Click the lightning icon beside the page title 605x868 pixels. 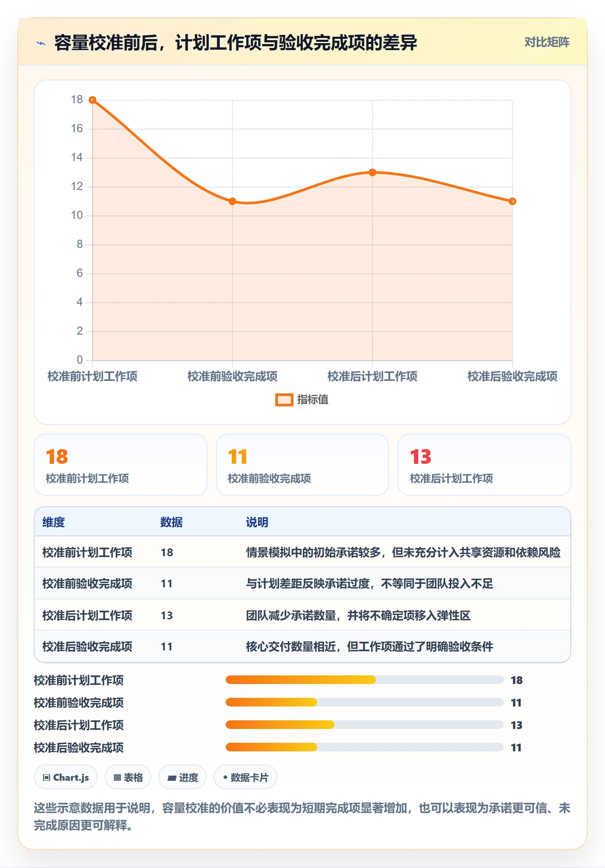41,43
